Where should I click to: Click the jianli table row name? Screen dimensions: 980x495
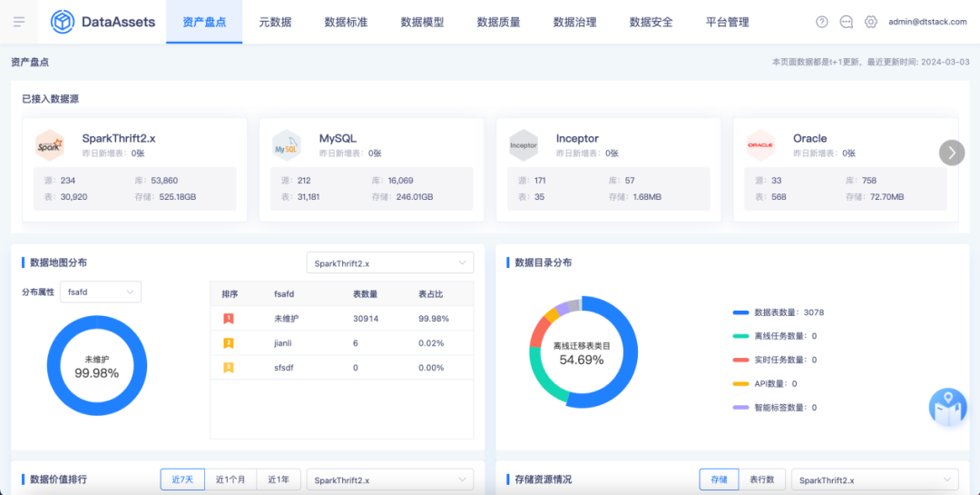(283, 343)
